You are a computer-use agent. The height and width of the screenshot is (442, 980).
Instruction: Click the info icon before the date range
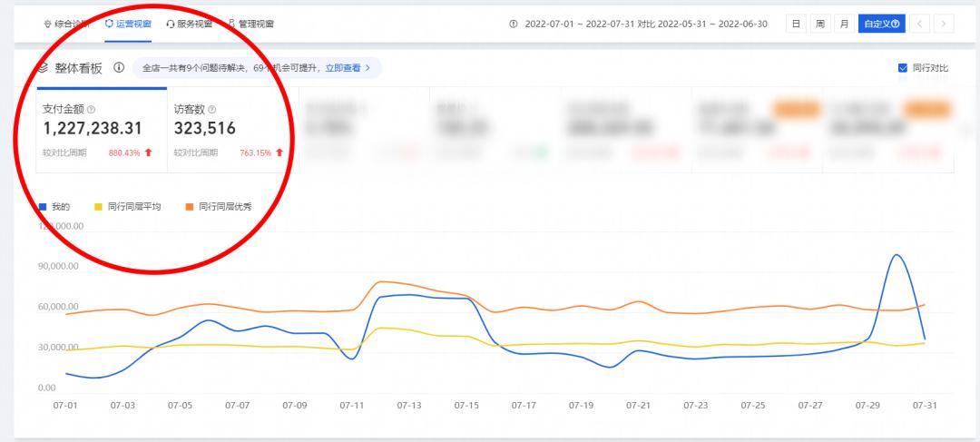tap(514, 24)
